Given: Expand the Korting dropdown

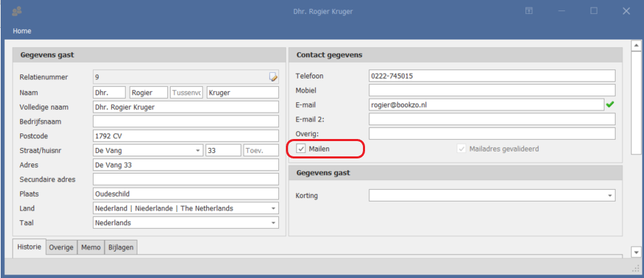Looking at the screenshot, I should 610,196.
